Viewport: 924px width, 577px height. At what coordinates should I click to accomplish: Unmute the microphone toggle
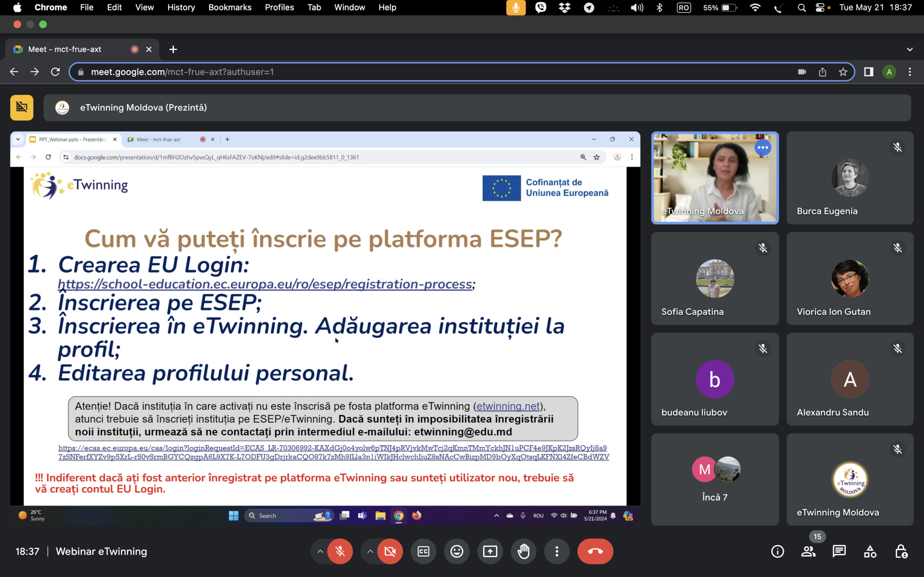coord(340,551)
